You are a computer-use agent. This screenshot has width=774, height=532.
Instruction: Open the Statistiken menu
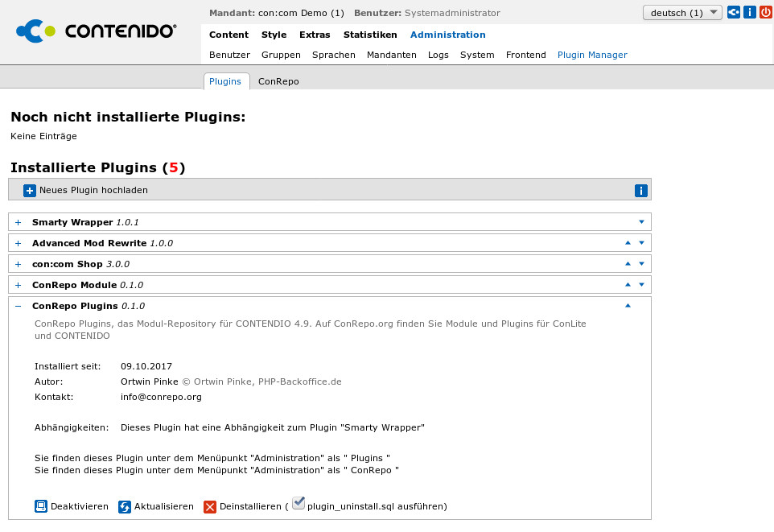coord(370,35)
